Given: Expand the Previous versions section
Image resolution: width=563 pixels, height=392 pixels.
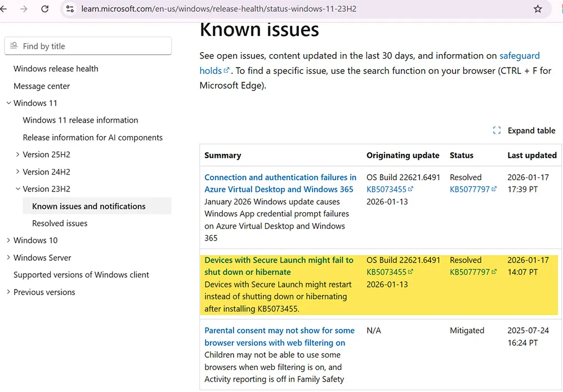Looking at the screenshot, I should 8,292.
